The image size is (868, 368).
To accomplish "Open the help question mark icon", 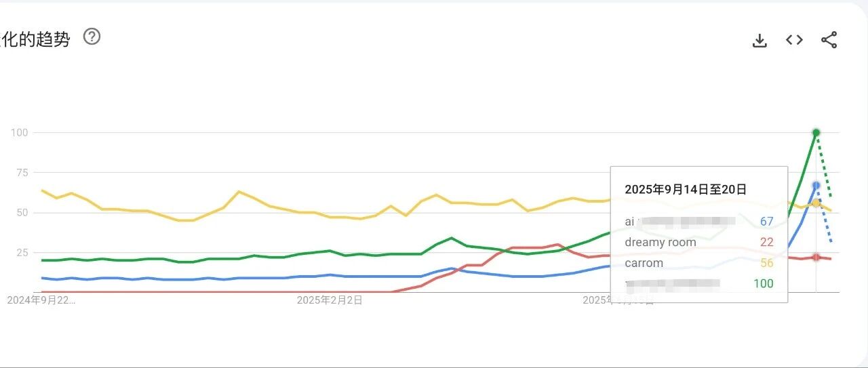I will [92, 37].
